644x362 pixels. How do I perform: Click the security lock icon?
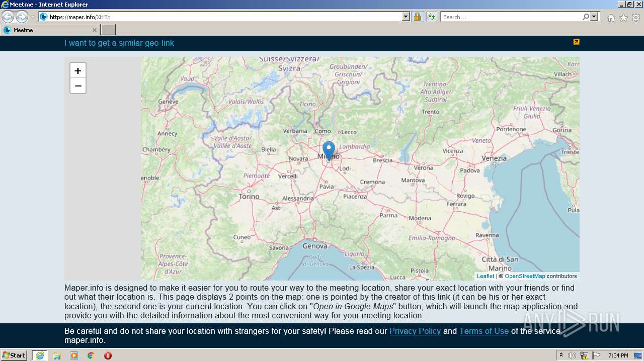pos(417,17)
